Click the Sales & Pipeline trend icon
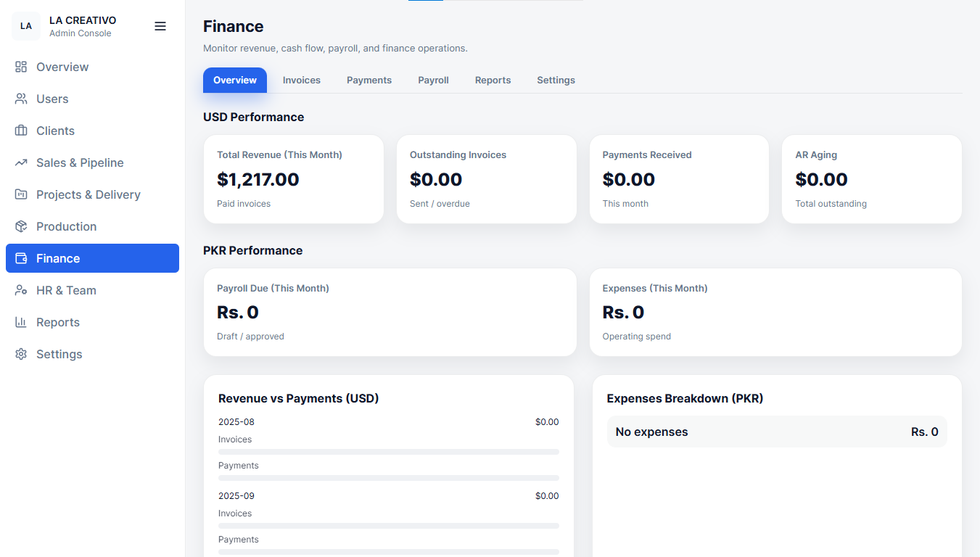Screen dimensions: 980x557 (x=21, y=162)
